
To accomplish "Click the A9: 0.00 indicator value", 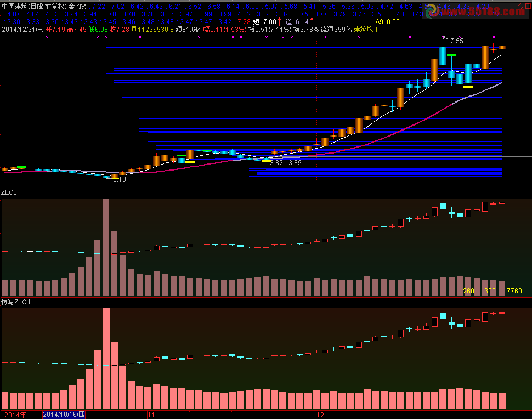I will tap(387, 22).
